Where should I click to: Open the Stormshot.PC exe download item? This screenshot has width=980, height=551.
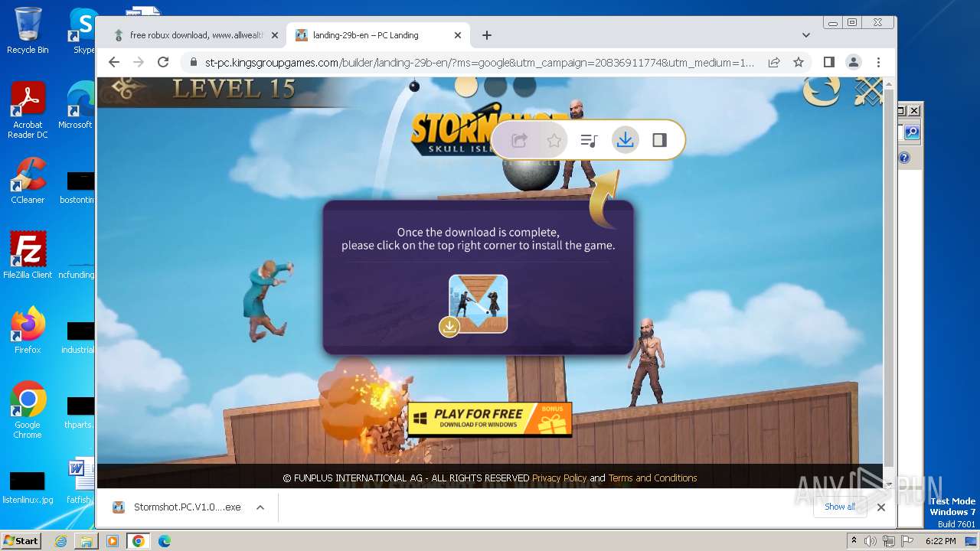pos(178,507)
